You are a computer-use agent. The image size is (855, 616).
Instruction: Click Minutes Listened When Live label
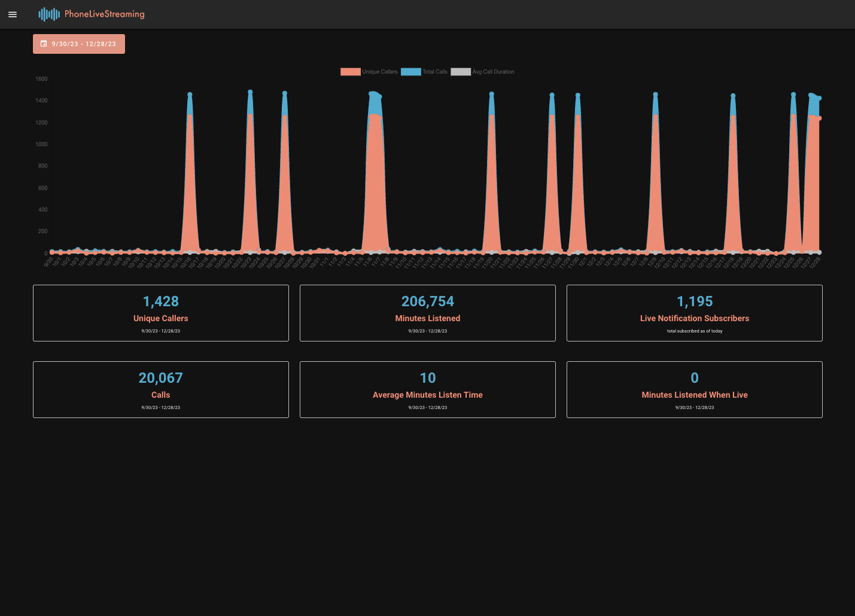point(695,395)
